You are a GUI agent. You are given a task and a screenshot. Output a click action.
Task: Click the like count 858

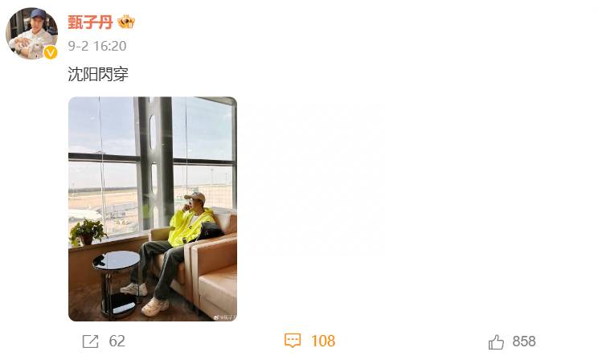click(524, 342)
